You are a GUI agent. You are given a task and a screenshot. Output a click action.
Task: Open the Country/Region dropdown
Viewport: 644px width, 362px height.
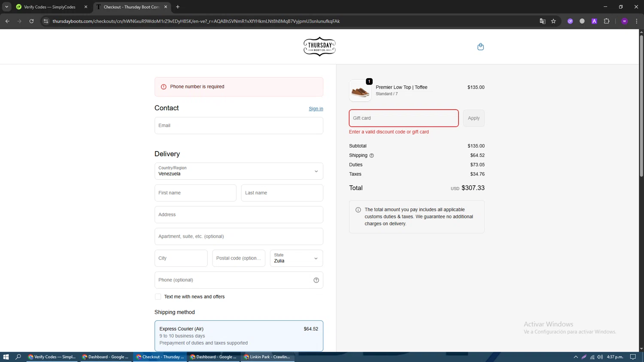click(239, 171)
